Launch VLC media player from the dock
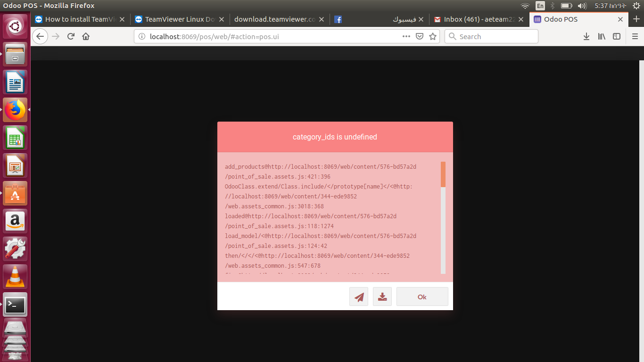Viewport: 644px width, 362px height. [x=15, y=277]
